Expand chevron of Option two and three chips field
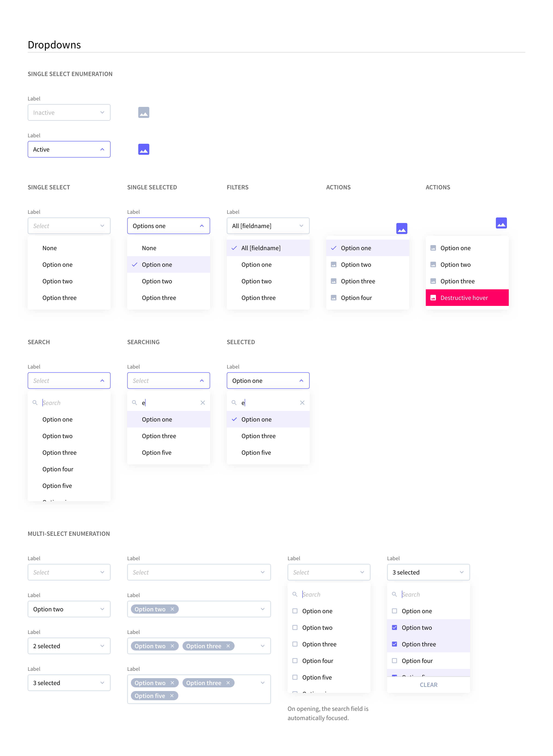 tap(262, 646)
